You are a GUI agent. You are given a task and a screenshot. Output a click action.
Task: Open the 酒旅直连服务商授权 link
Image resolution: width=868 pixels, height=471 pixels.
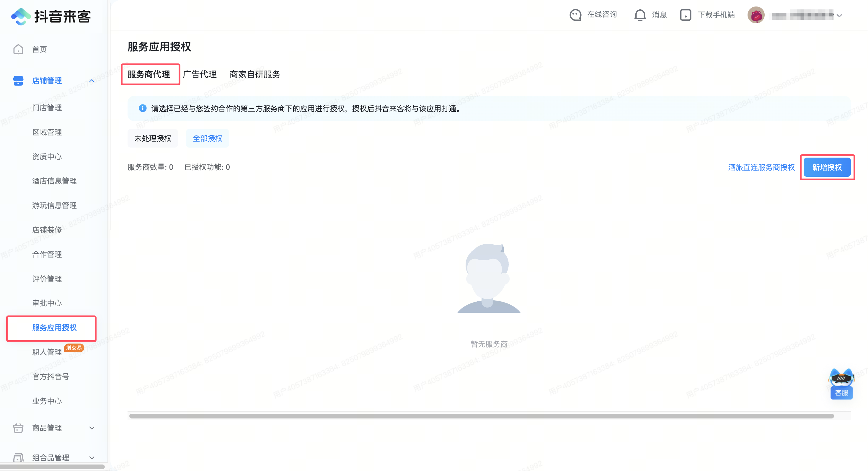(761, 167)
